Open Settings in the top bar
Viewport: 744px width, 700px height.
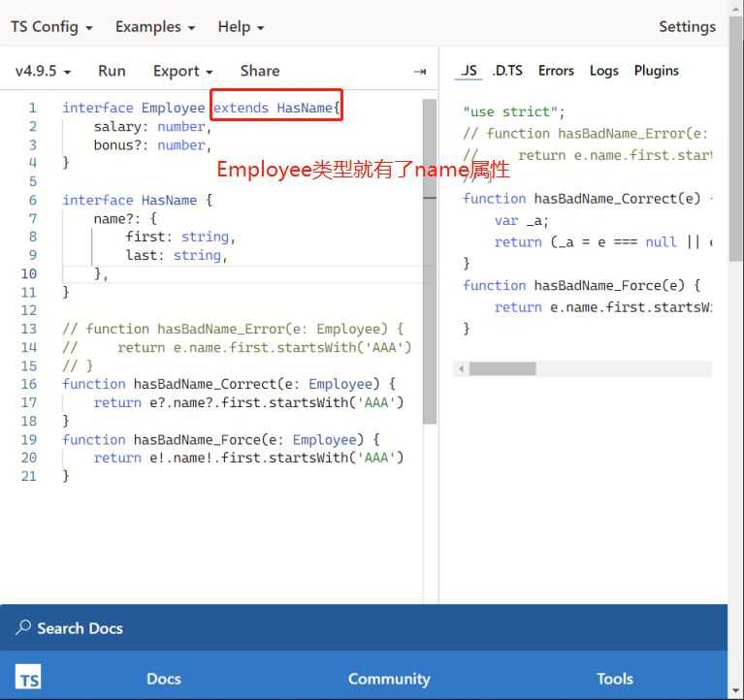tap(687, 27)
